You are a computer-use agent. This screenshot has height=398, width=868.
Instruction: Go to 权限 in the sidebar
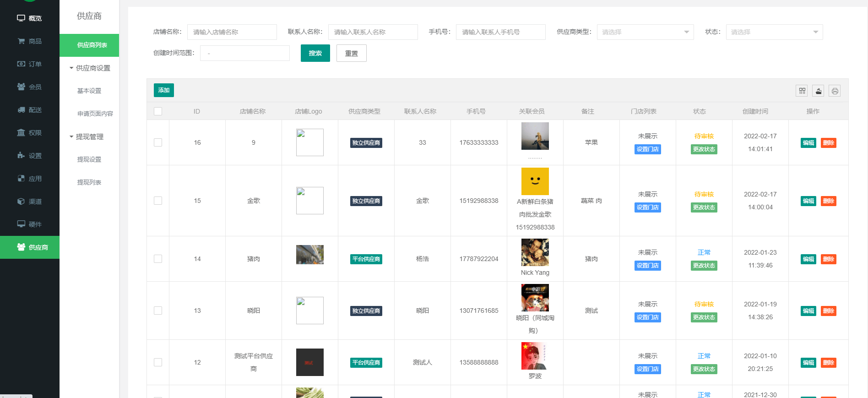[x=30, y=133]
